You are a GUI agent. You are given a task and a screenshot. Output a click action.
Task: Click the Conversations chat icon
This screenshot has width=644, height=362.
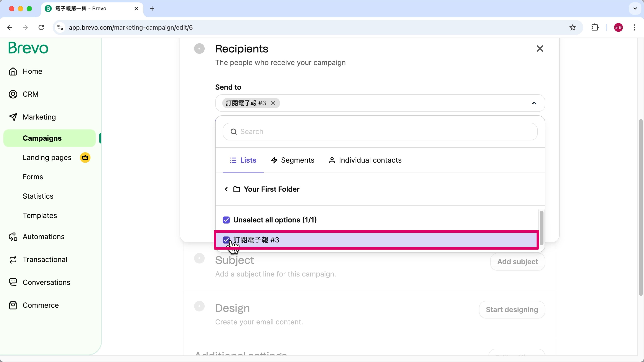click(x=13, y=282)
